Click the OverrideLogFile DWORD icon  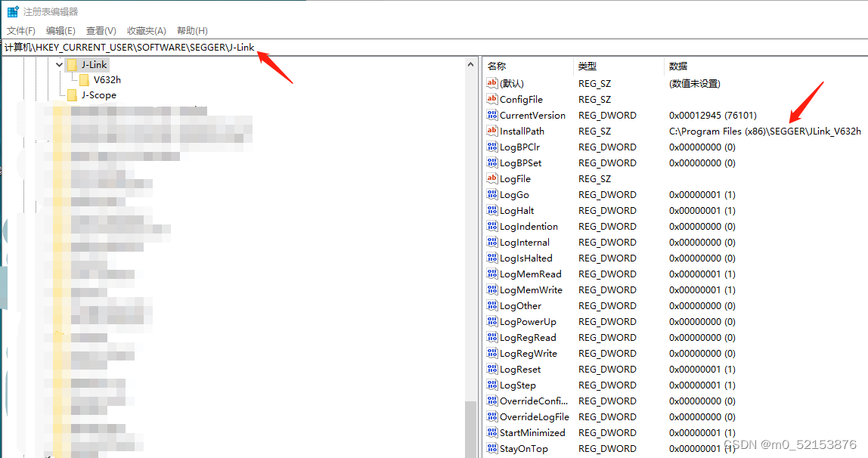pyautogui.click(x=492, y=416)
